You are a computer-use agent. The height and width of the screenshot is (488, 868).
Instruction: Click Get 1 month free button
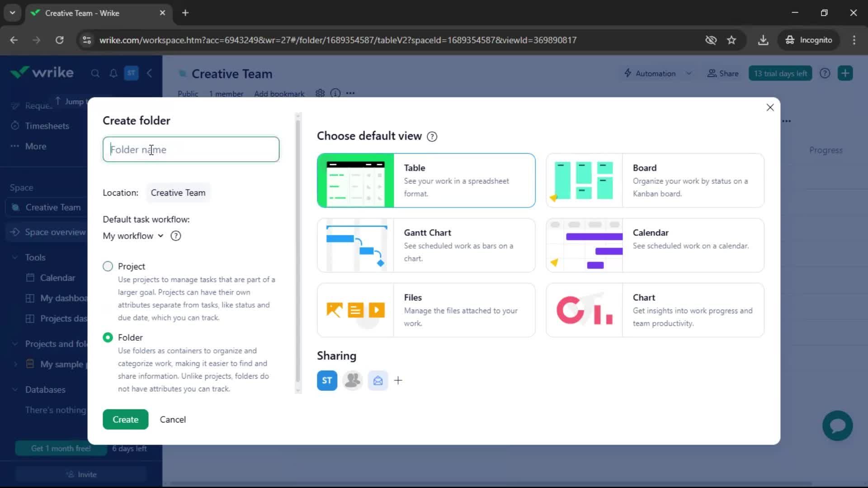click(61, 449)
